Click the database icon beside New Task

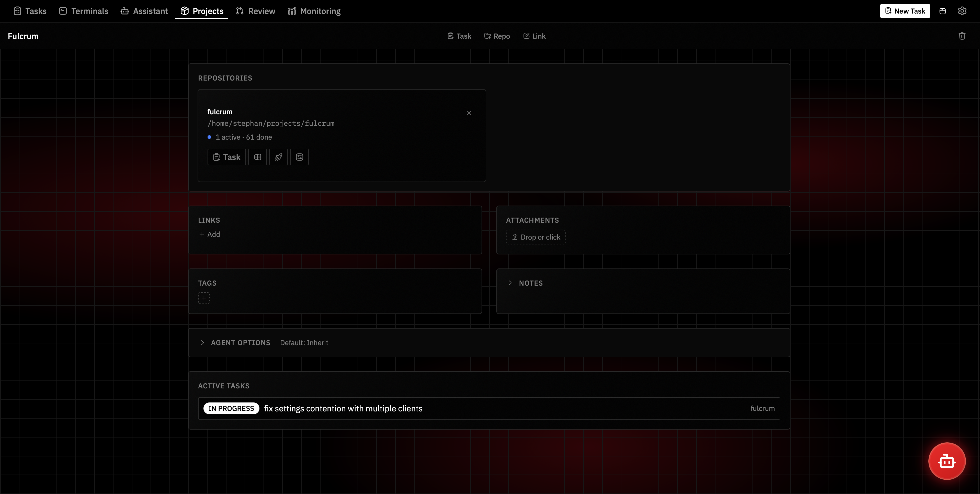[942, 11]
